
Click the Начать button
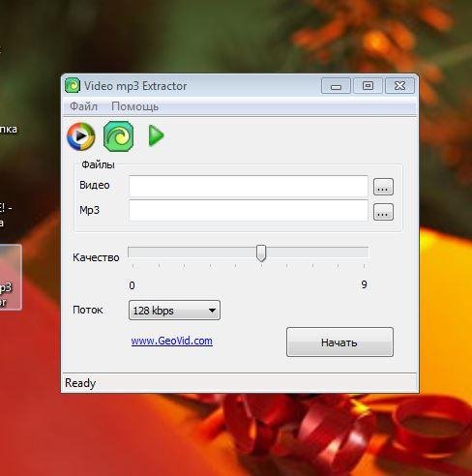(x=339, y=342)
